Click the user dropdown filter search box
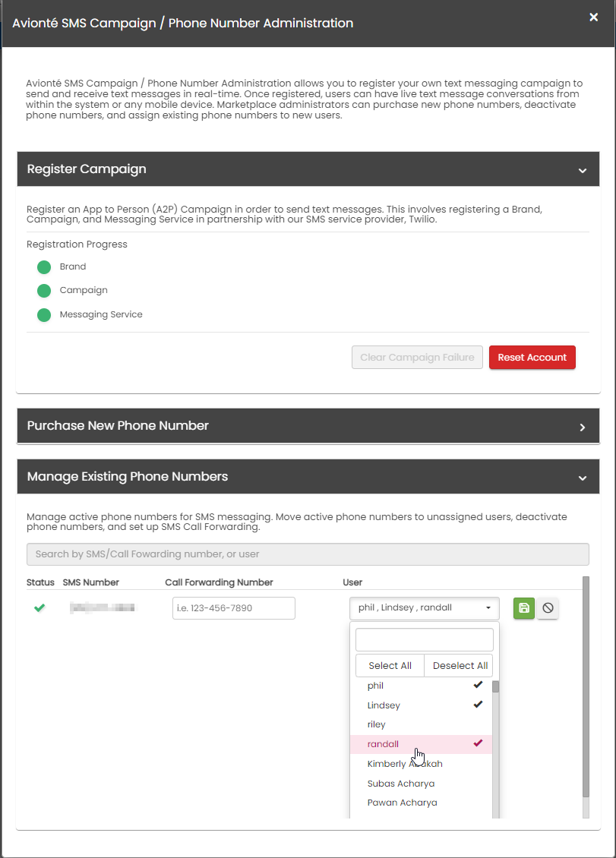 click(425, 639)
